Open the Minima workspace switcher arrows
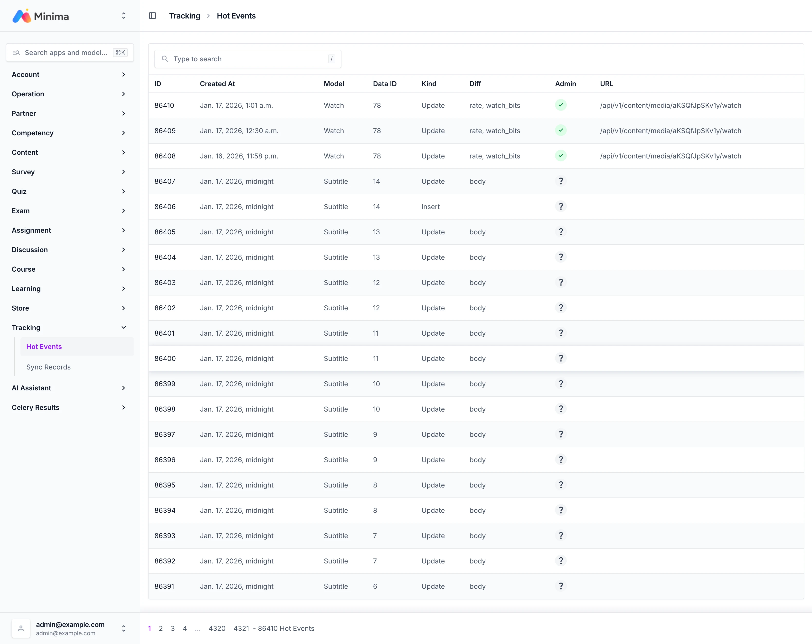This screenshot has width=812, height=644. pos(123,16)
